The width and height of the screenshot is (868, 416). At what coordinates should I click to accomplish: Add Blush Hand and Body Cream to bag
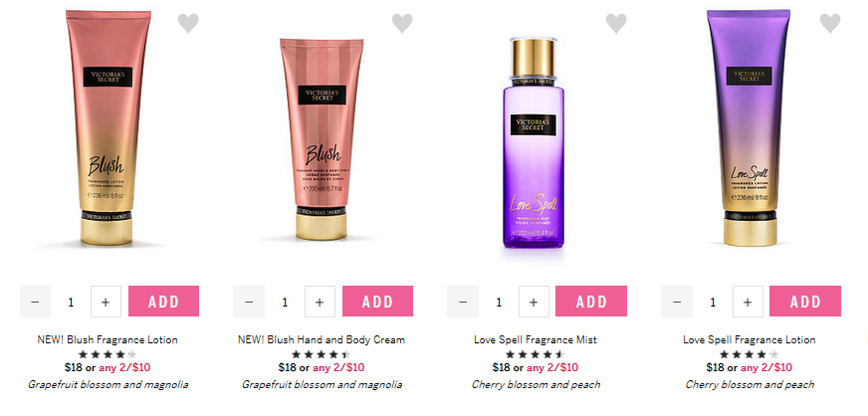pos(377,301)
